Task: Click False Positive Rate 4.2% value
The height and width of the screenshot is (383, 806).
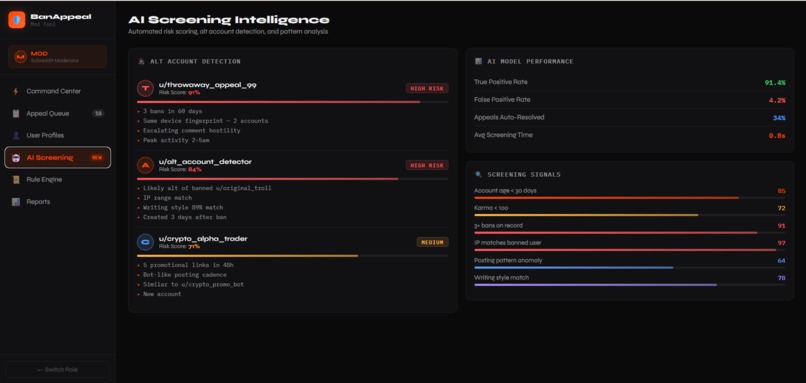Action: (x=777, y=100)
